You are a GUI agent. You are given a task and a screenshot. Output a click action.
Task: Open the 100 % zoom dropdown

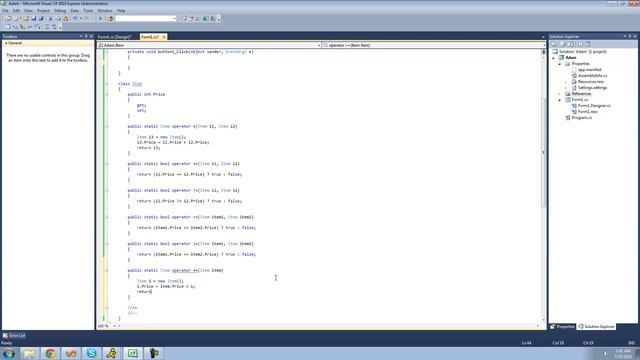coord(114,326)
